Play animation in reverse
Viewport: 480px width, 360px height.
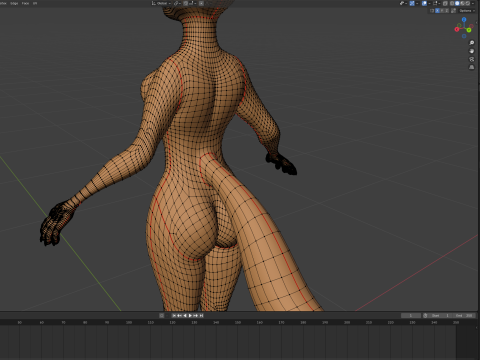(x=185, y=315)
